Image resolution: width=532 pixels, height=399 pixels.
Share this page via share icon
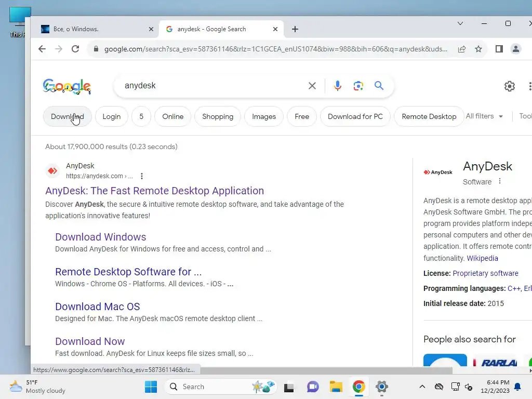[x=462, y=49]
